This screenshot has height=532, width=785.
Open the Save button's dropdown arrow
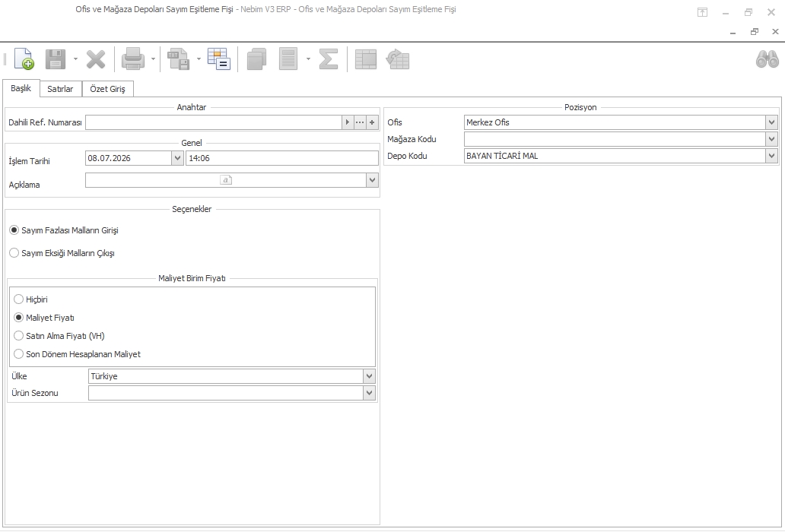[x=75, y=59]
